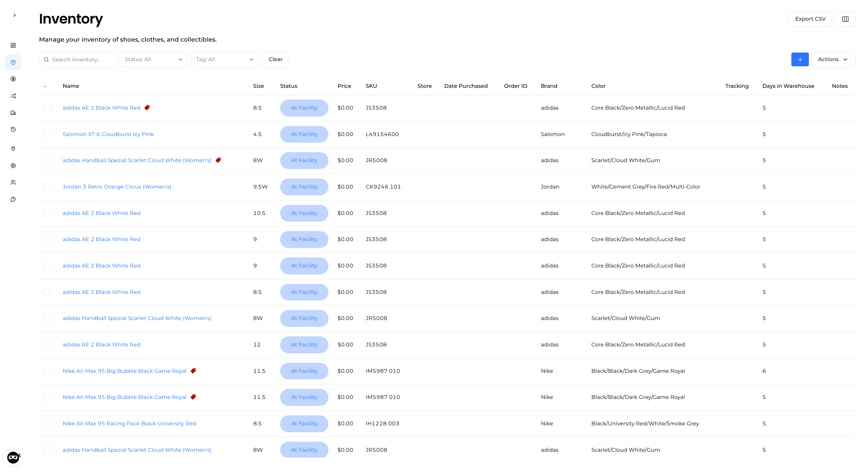Open adidas AE 2 Black White Red size 12
The width and height of the screenshot is (868, 473).
point(101,344)
